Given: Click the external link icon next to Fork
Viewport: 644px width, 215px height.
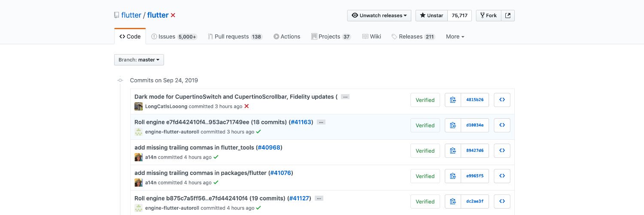Looking at the screenshot, I should tap(508, 15).
